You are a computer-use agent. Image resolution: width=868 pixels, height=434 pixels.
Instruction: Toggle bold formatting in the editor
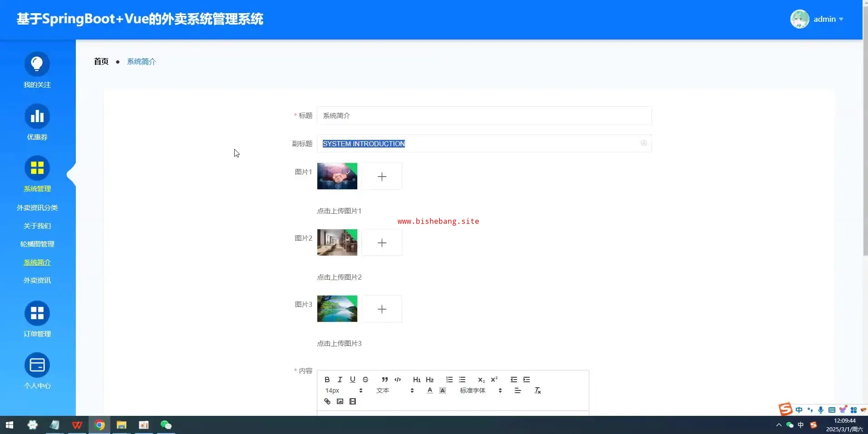pos(327,380)
